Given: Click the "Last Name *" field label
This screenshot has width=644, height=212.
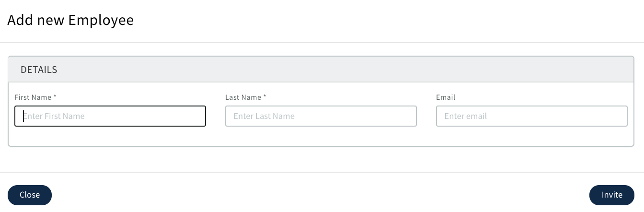Looking at the screenshot, I should coord(243,97).
